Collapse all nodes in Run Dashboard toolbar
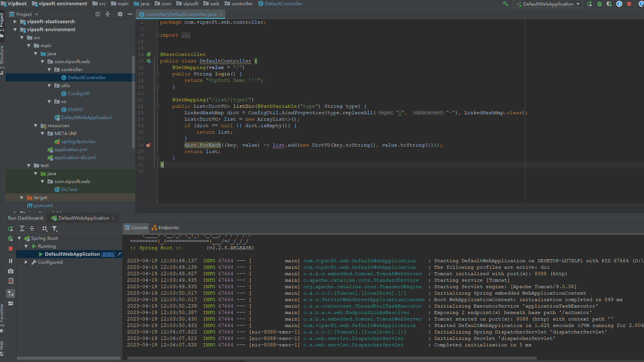644x362 pixels. coord(32,228)
